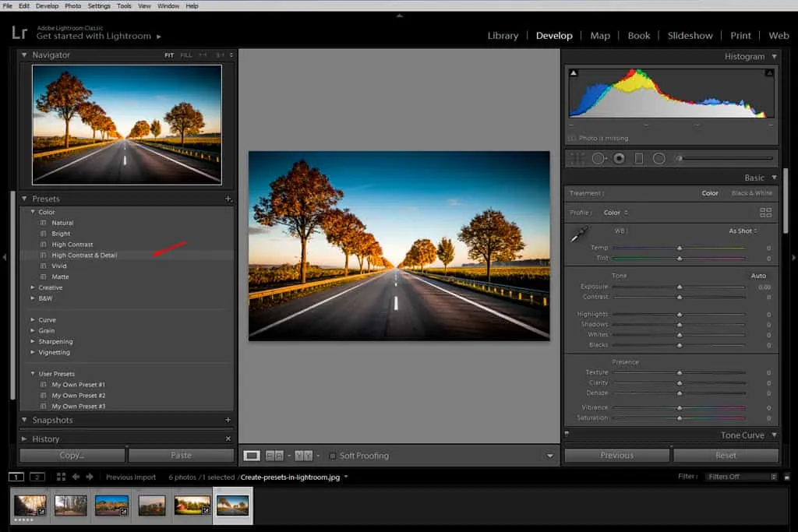
Task: Pick the Radial Filter tool
Action: pos(659,158)
